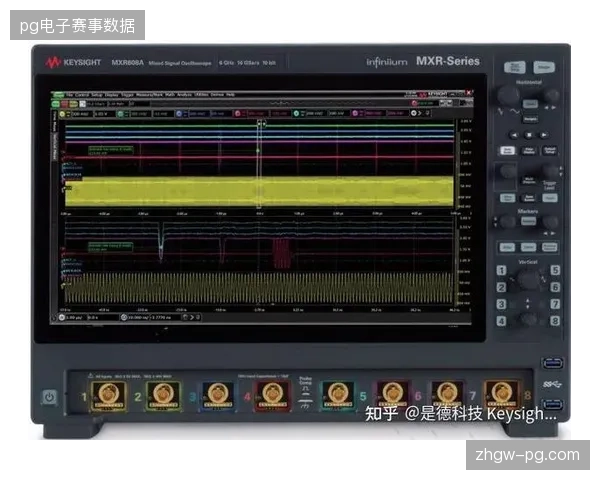Push the navigation previous arrow key
This screenshot has width=600, height=480.
514,135
